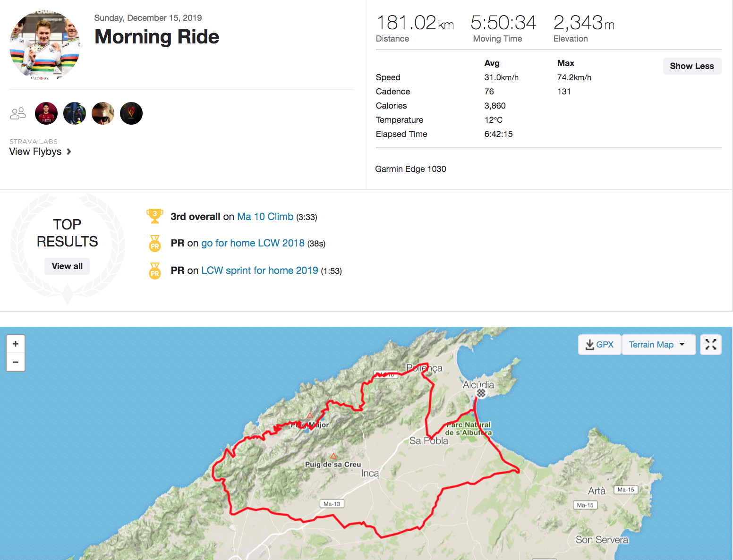Download the GPX file
The image size is (733, 560).
tap(599, 345)
